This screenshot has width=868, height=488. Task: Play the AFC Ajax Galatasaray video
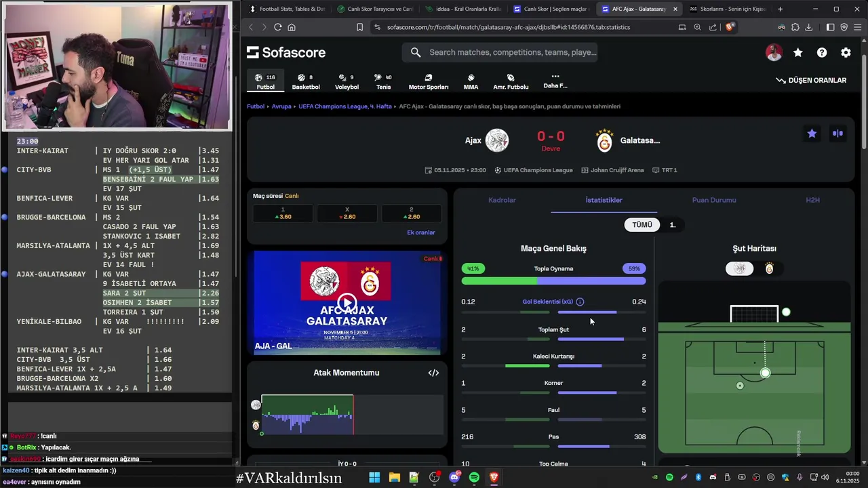[x=347, y=302]
